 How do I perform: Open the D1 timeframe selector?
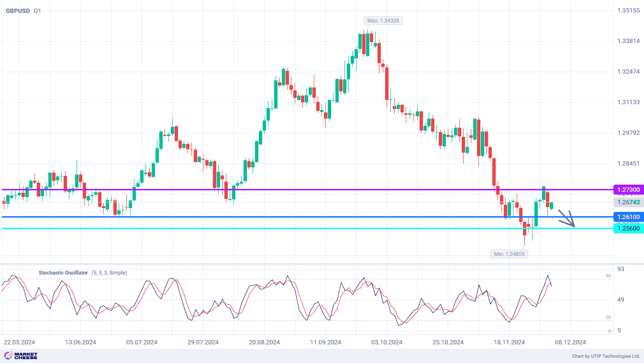click(37, 11)
